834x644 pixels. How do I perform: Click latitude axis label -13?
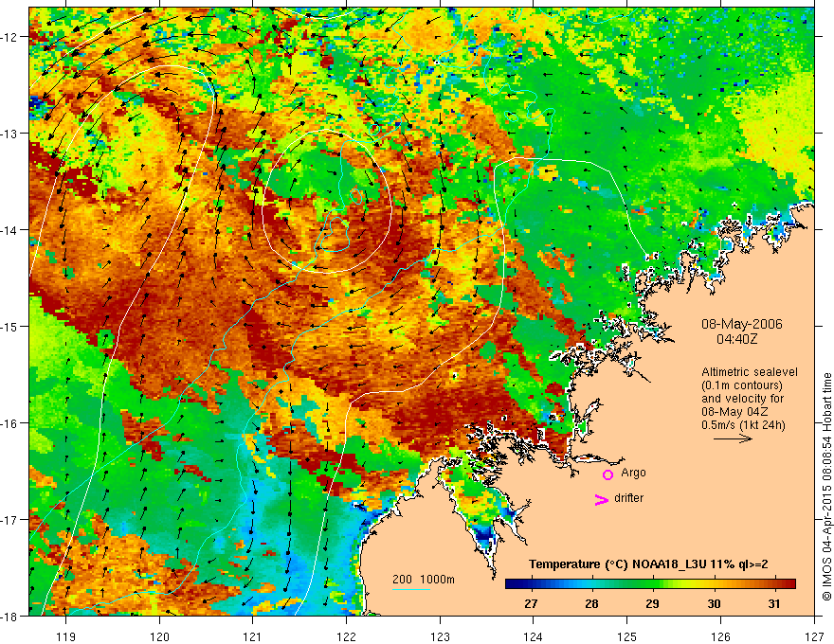coord(9,133)
